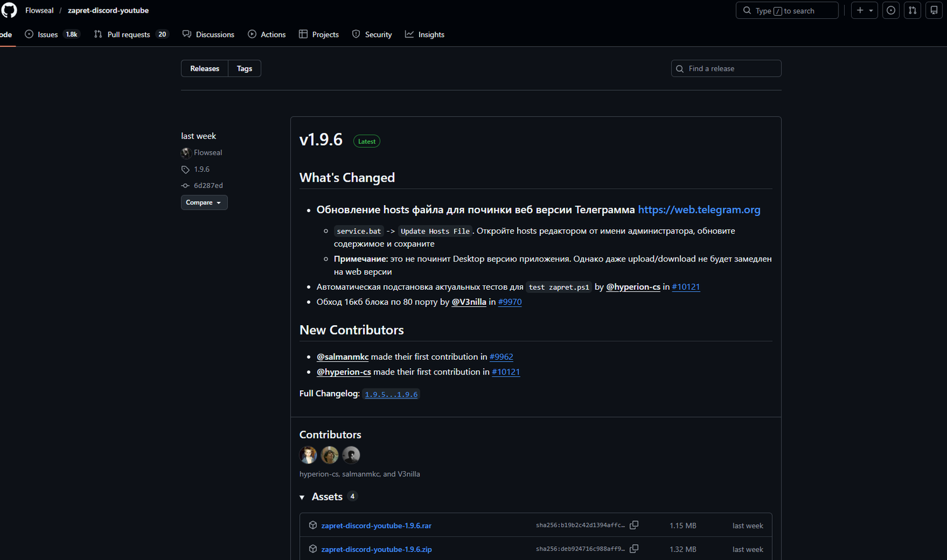Click the Type / to search box

[787, 11]
